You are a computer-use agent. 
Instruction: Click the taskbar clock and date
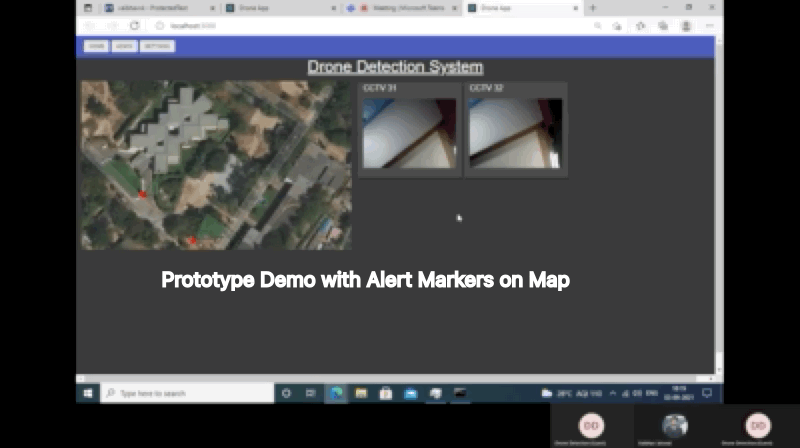(679, 393)
